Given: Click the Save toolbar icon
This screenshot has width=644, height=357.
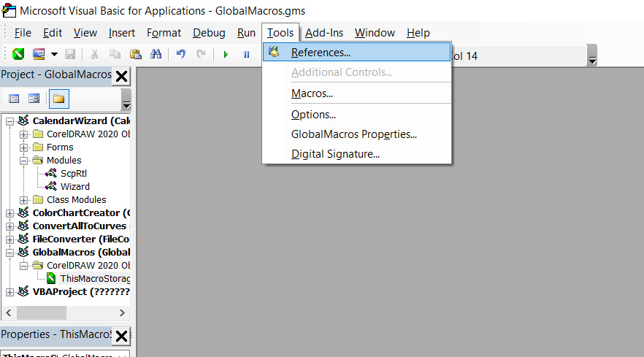Looking at the screenshot, I should (x=70, y=54).
